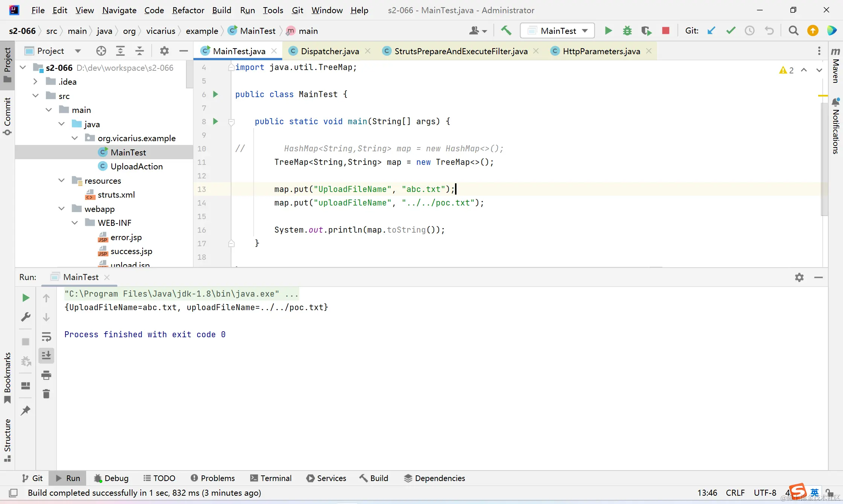The image size is (843, 504).
Task: Start the Debug MainTest bug icon
Action: click(x=627, y=30)
